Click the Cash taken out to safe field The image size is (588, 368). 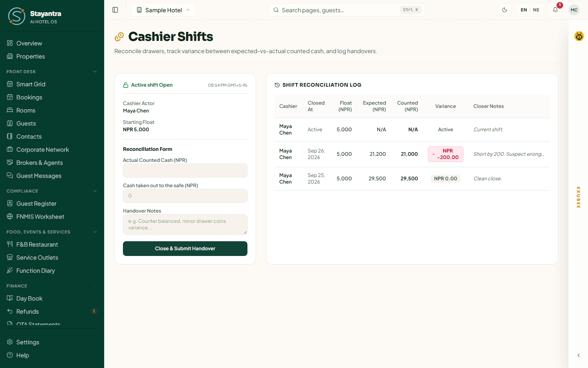(185, 196)
